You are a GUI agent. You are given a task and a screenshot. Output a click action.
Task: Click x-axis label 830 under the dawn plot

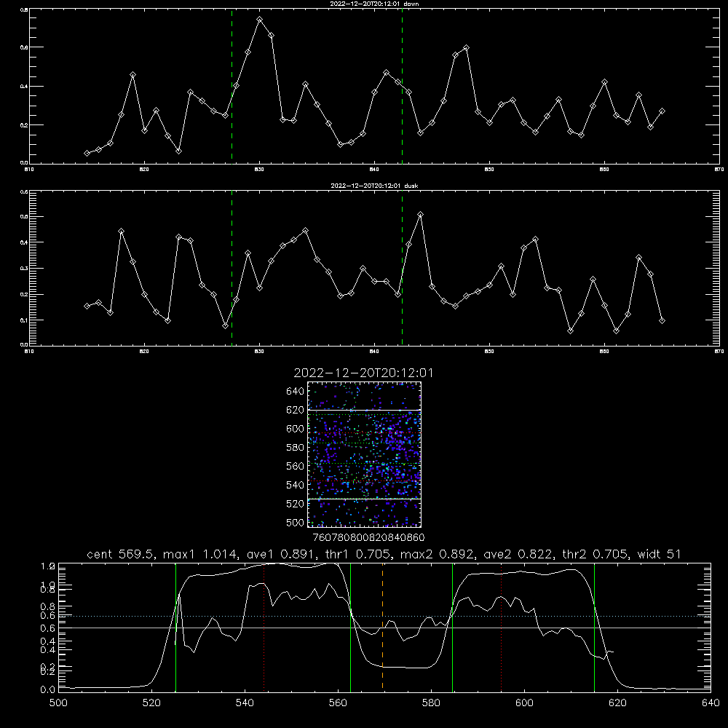click(x=259, y=170)
